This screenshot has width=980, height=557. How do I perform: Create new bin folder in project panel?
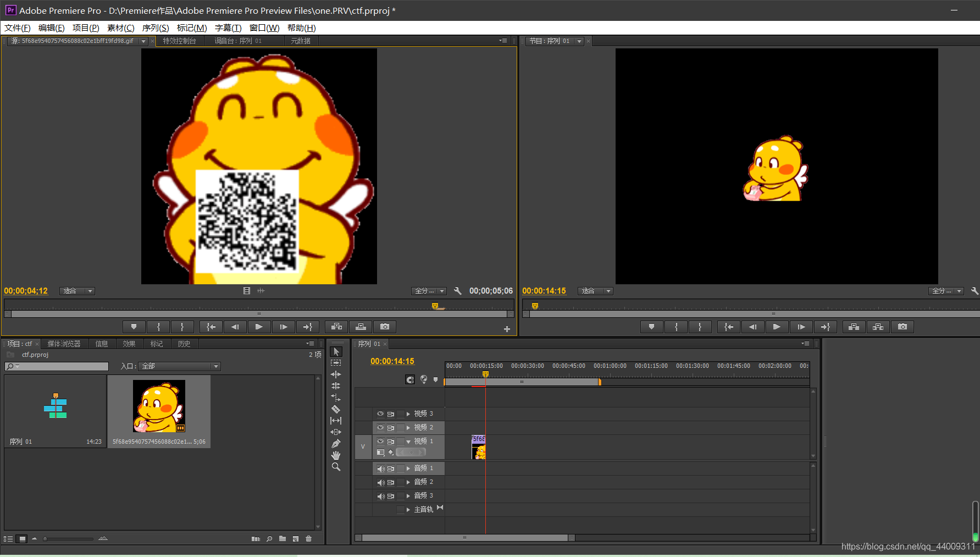click(x=283, y=539)
